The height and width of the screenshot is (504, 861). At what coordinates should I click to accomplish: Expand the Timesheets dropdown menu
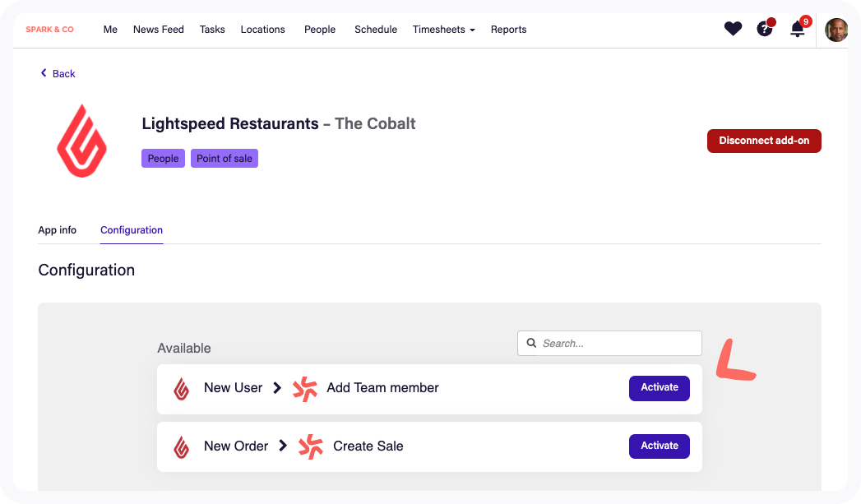(x=444, y=30)
